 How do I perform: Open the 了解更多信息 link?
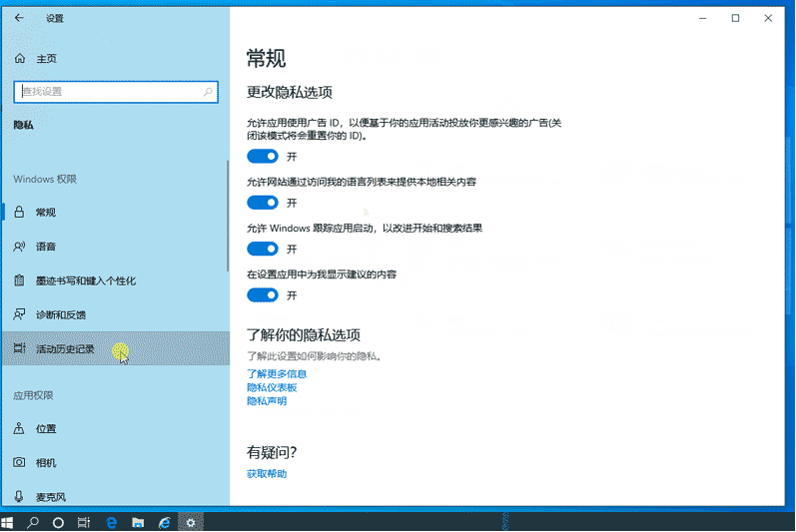[x=277, y=373]
